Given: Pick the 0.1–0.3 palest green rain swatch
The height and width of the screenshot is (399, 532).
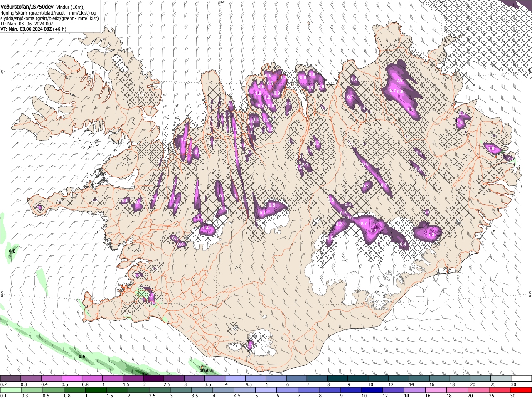Looking at the screenshot, I should click(x=10, y=390).
